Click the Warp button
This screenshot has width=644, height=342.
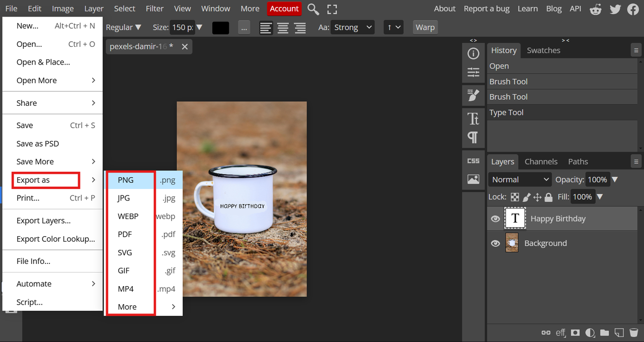pyautogui.click(x=425, y=28)
